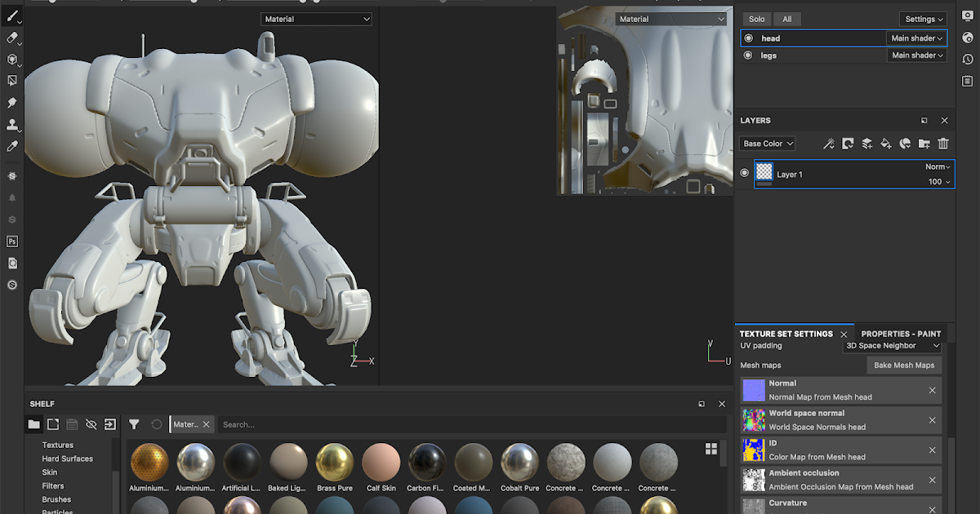Toggle visibility of the head texture set
The image size is (980, 514).
click(x=747, y=38)
